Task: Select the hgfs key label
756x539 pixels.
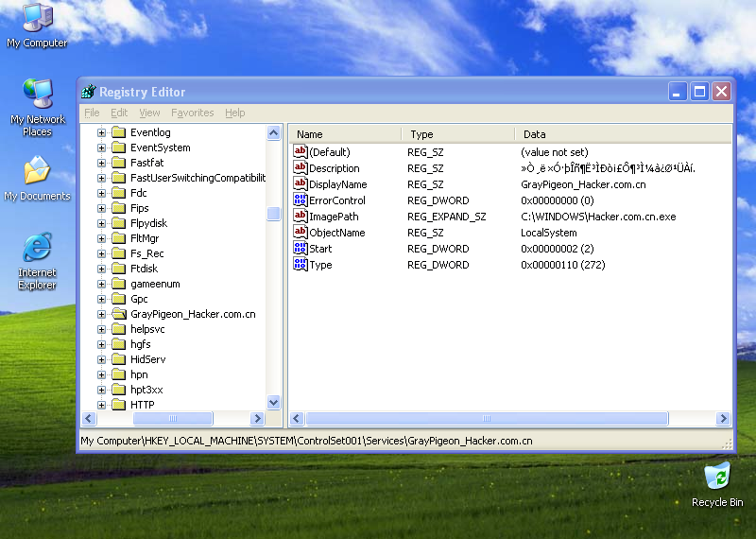Action: (140, 344)
